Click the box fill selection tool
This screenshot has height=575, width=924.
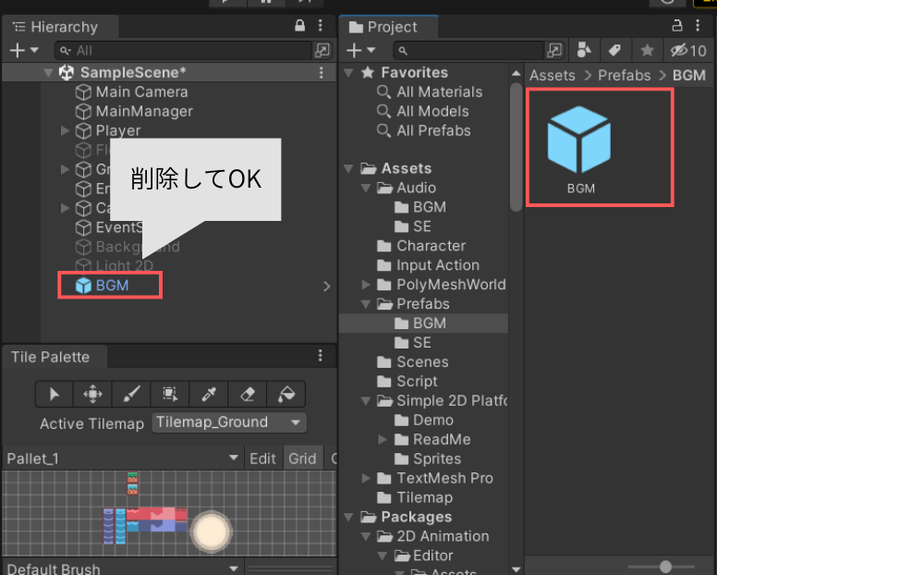[170, 394]
